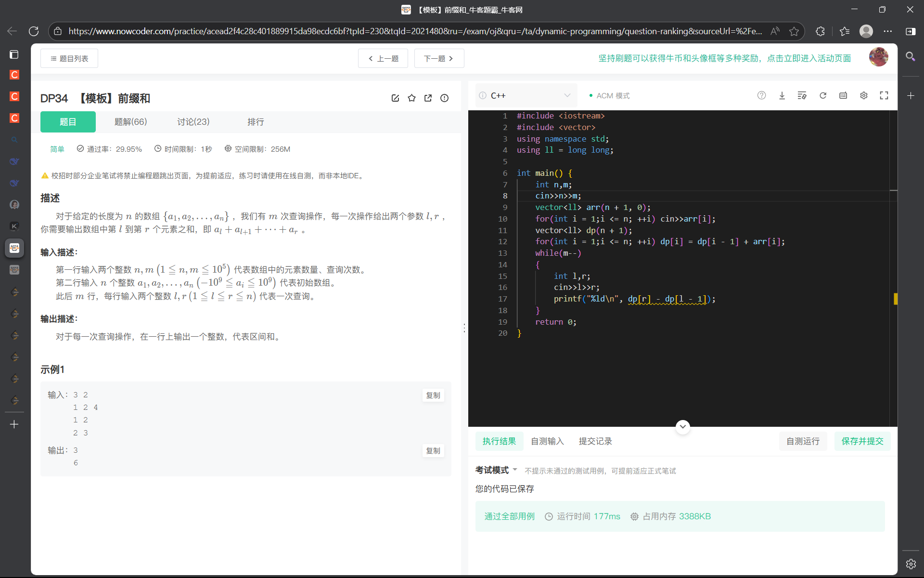Switch to 执行结果 tab
The image size is (924, 578).
(x=499, y=441)
